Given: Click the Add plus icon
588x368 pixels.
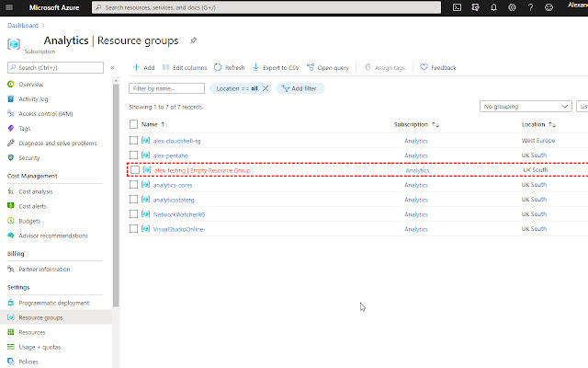Looking at the screenshot, I should click(x=137, y=67).
